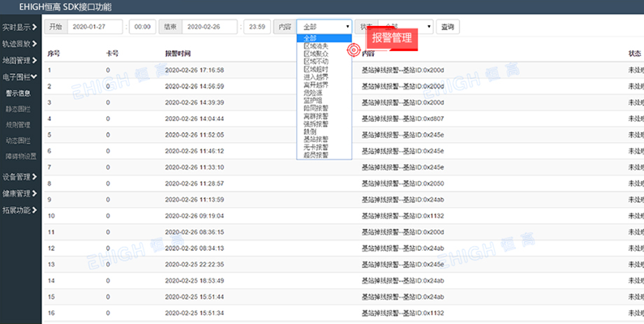The width and height of the screenshot is (644, 324).
Task: Select 全部 in the content dropdown list
Action: point(324,38)
